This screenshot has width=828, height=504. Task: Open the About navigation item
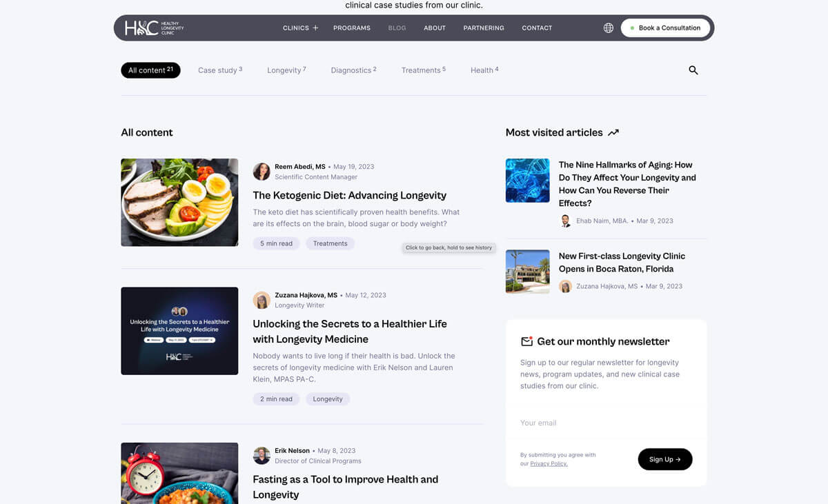(435, 28)
